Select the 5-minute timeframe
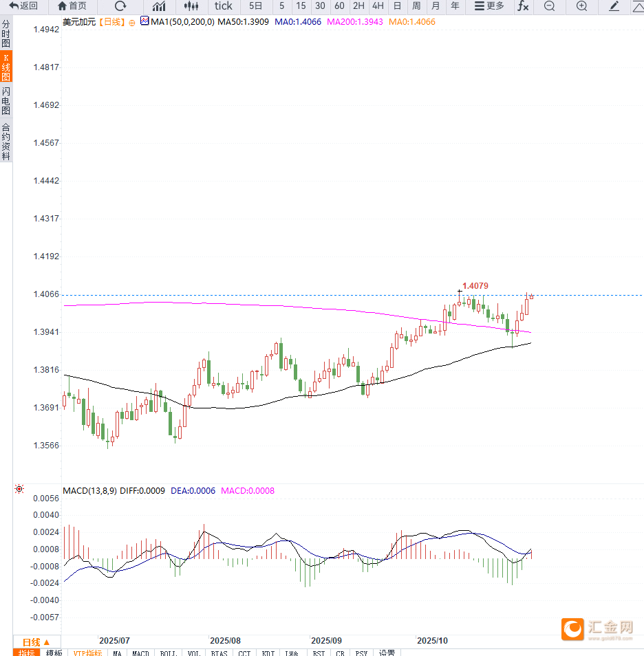This screenshot has width=644, height=656. click(x=282, y=6)
